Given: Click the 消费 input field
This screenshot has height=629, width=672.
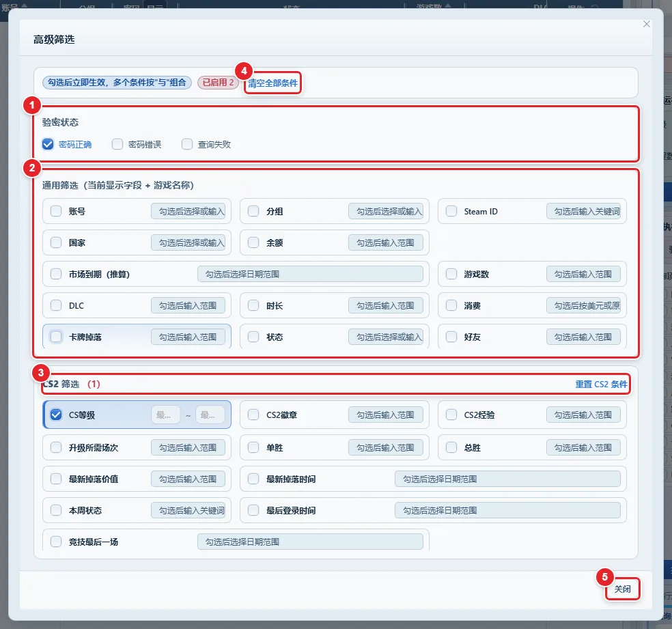Looking at the screenshot, I should point(583,305).
